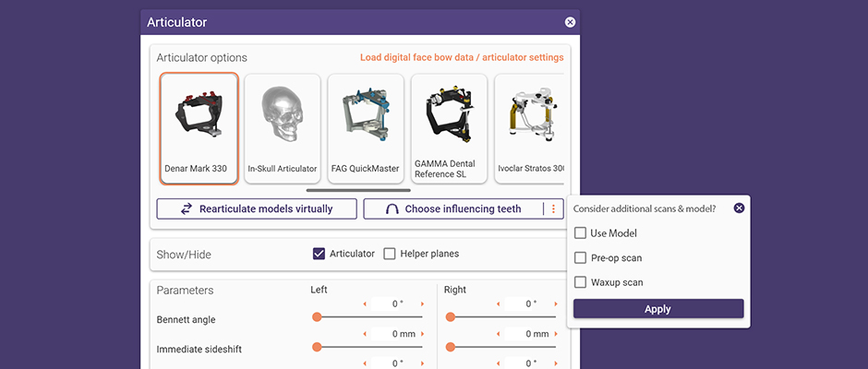Viewport: 868px width, 369px height.
Task: Close the additional scans popup
Action: (x=739, y=208)
